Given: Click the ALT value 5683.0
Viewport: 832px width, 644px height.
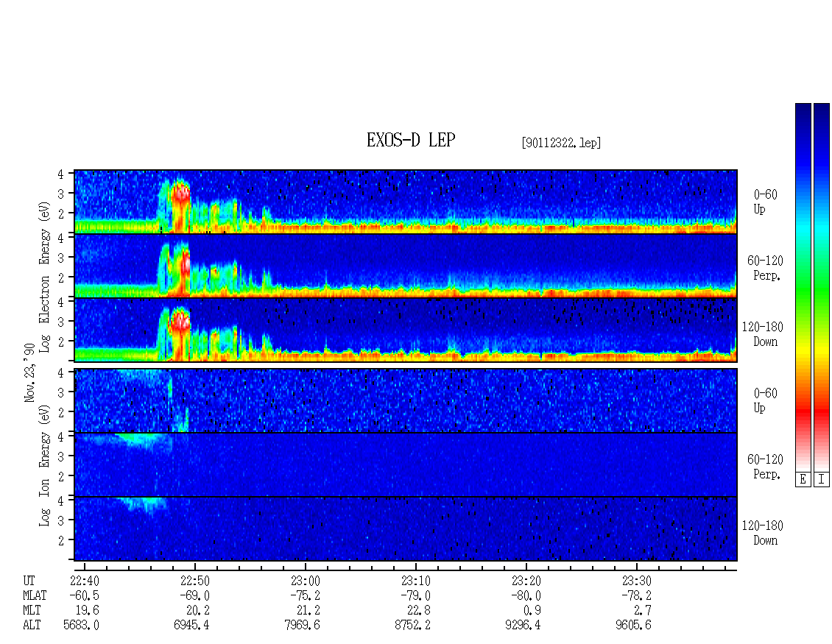Looking at the screenshot, I should pyautogui.click(x=81, y=626).
